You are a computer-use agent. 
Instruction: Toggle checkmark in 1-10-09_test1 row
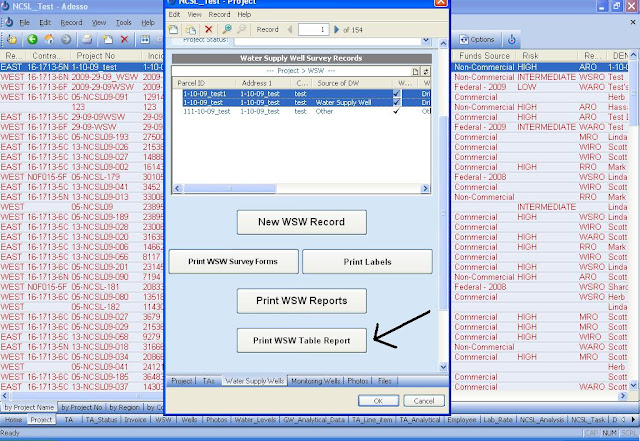[396, 94]
